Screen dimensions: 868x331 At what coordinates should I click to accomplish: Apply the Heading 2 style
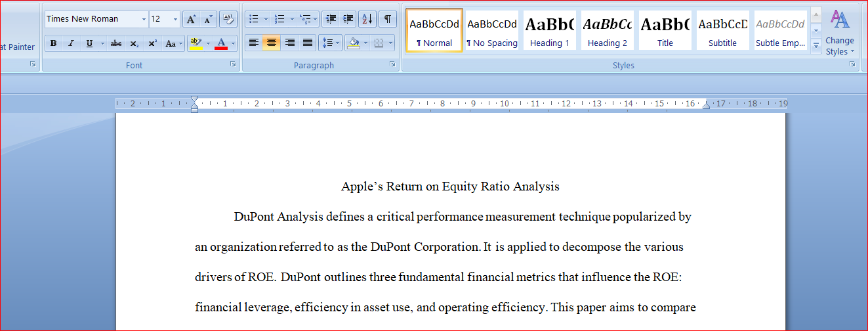point(608,30)
